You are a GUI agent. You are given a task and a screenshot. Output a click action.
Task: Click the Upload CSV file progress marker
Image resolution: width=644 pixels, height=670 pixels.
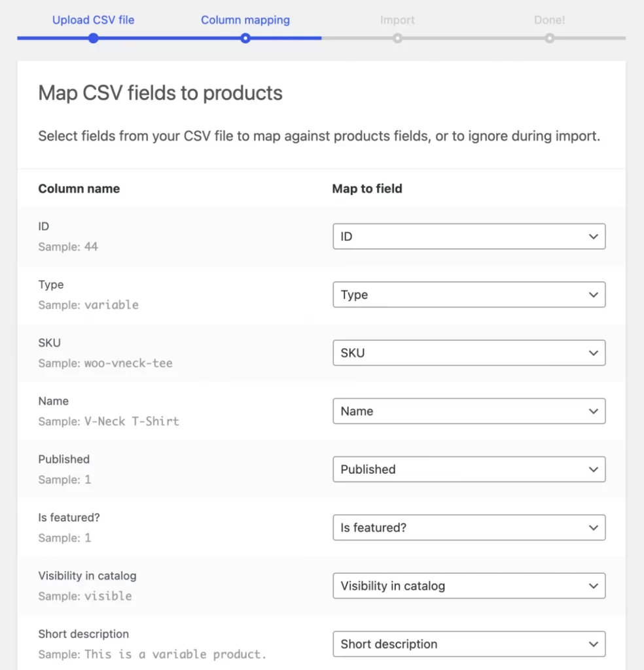[x=93, y=39]
